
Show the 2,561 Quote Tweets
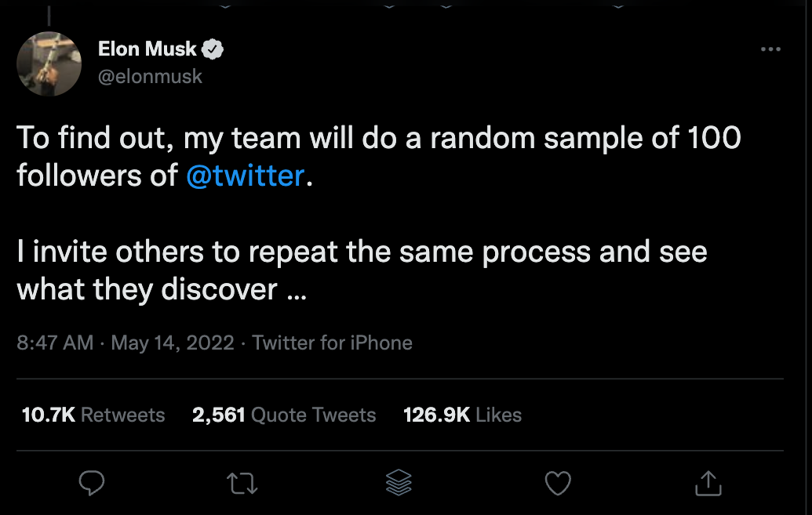click(x=284, y=415)
